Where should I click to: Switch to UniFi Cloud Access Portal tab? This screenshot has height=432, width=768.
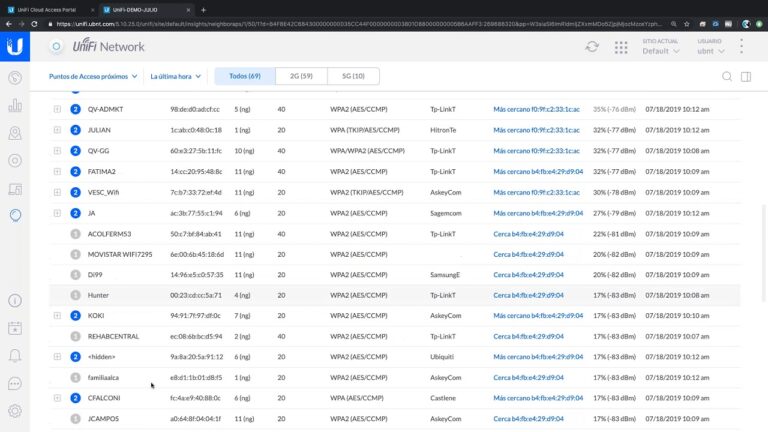[x=49, y=10]
